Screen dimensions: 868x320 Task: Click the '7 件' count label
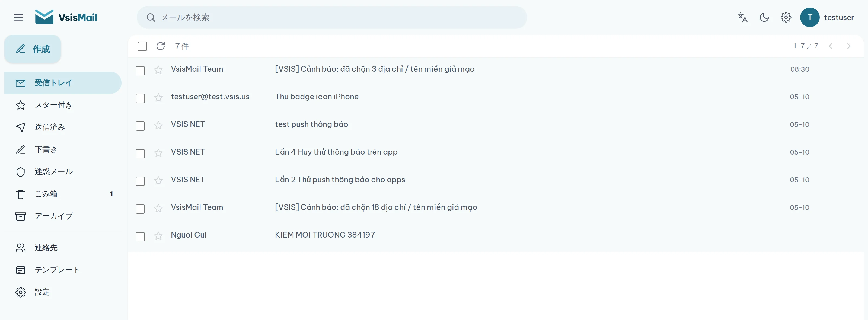(182, 46)
